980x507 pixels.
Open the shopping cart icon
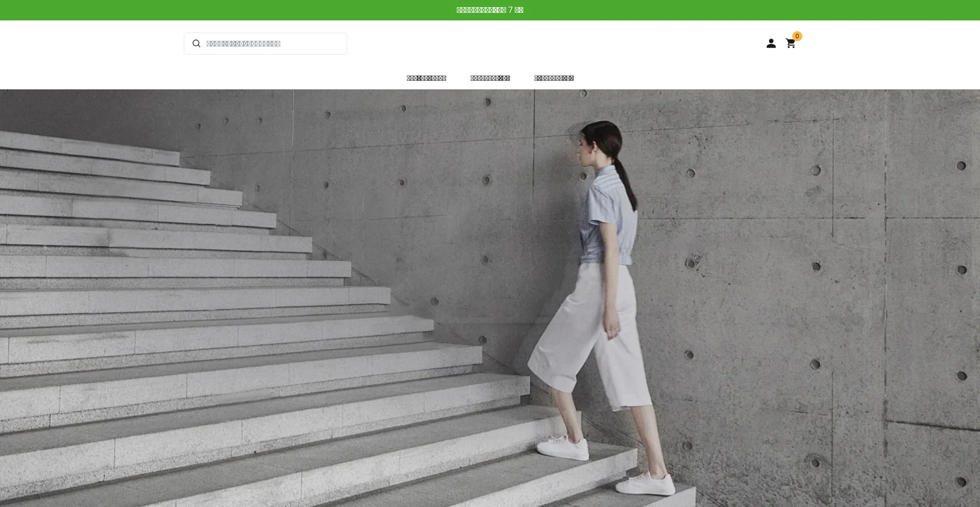point(790,44)
